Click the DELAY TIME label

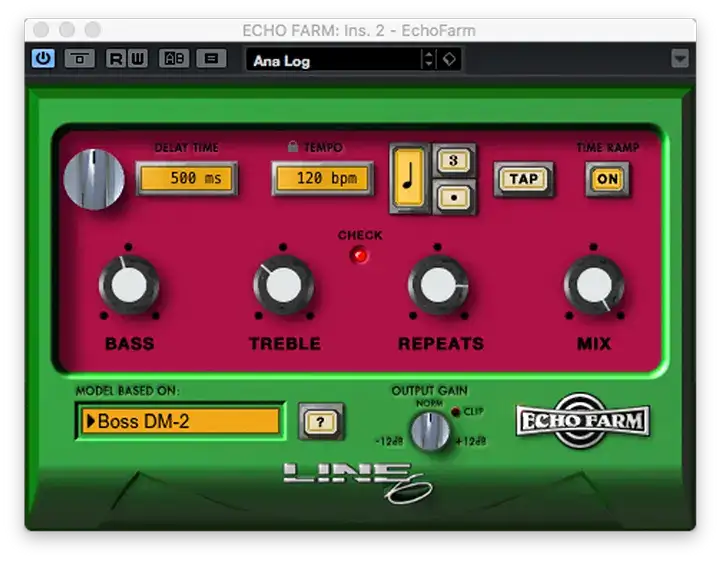tap(187, 147)
